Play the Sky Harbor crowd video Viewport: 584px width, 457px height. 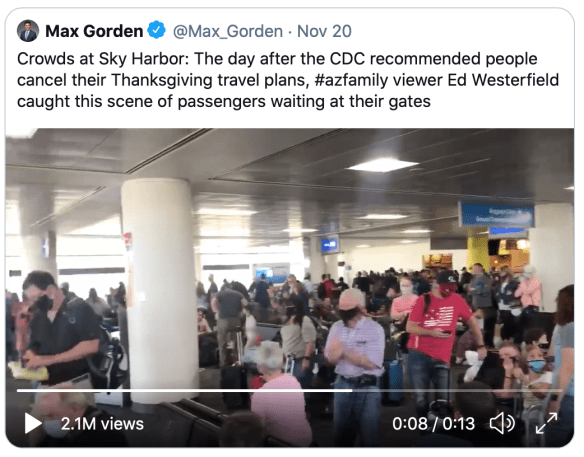click(x=33, y=423)
